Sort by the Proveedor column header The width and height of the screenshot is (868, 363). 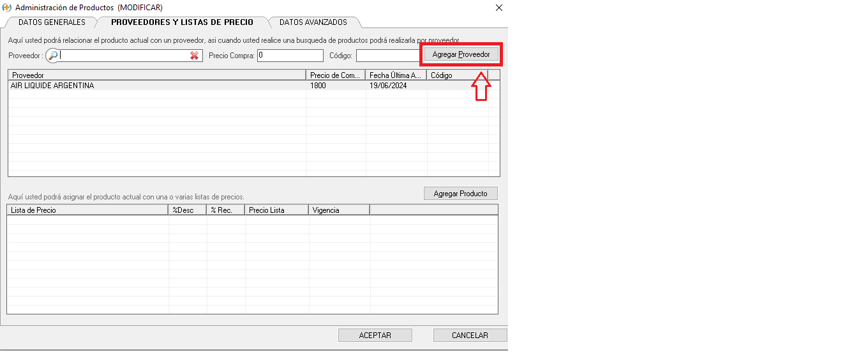click(x=156, y=75)
